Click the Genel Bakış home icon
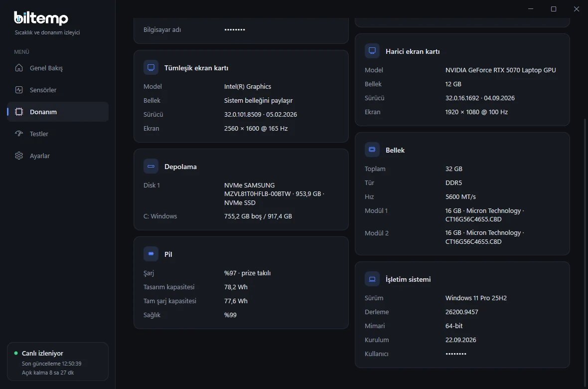 [19, 68]
